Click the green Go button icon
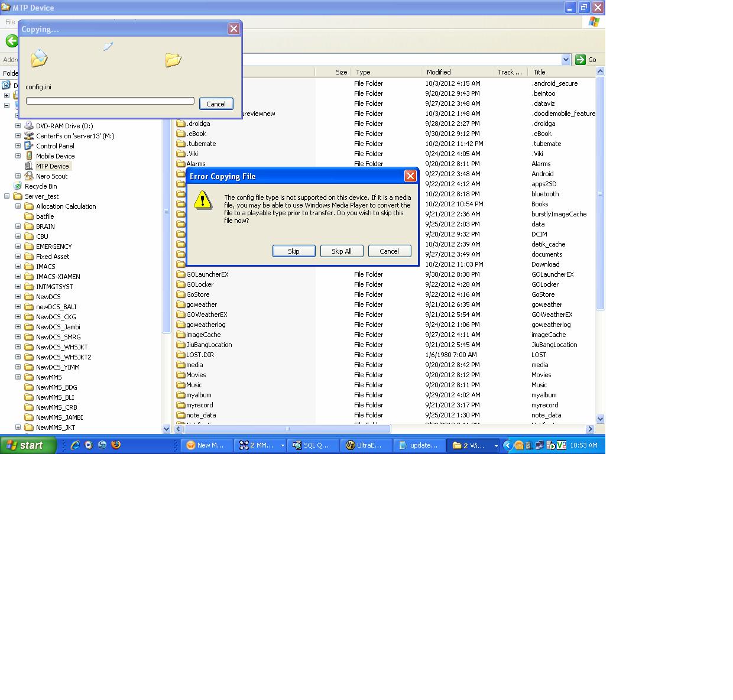The width and height of the screenshot is (733, 700). coord(580,60)
